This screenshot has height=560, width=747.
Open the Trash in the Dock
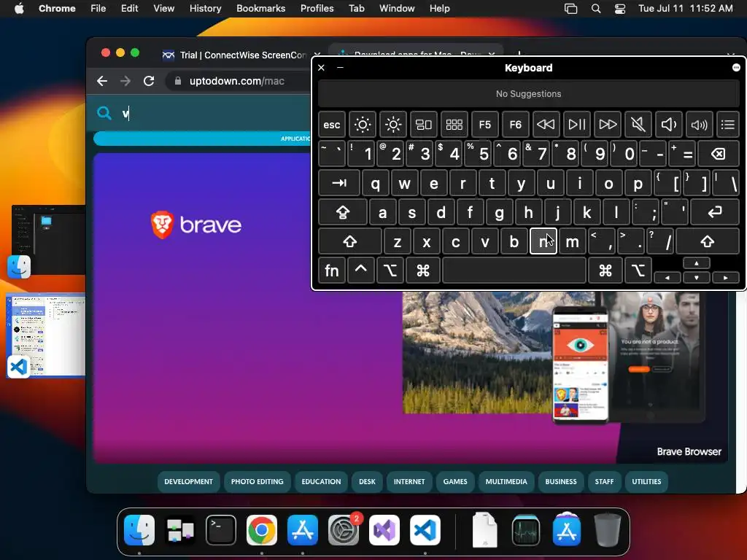pyautogui.click(x=608, y=530)
